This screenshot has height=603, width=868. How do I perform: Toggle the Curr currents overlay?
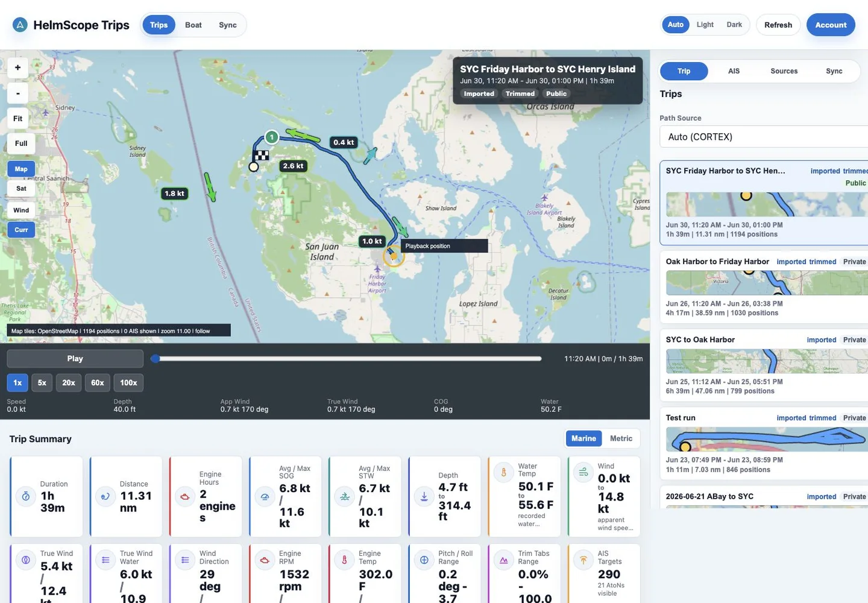(x=21, y=230)
